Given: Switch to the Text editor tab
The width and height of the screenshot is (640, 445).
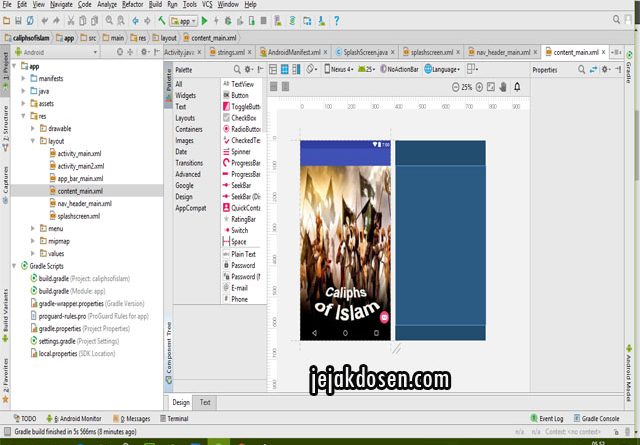Looking at the screenshot, I should click(205, 403).
